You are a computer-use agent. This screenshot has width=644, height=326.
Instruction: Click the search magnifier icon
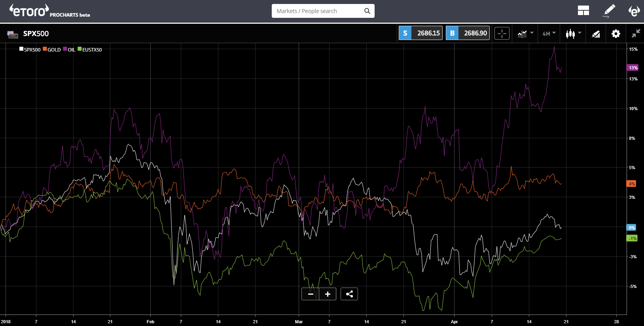click(x=367, y=11)
